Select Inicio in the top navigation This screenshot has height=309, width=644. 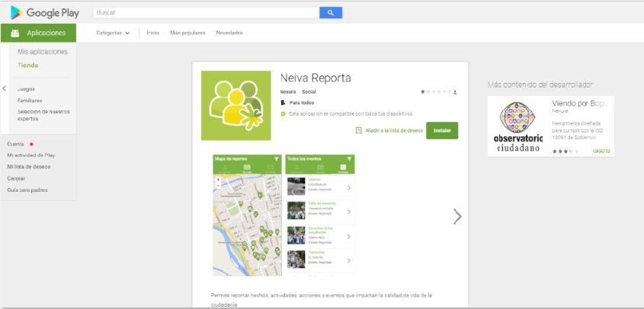coord(153,33)
